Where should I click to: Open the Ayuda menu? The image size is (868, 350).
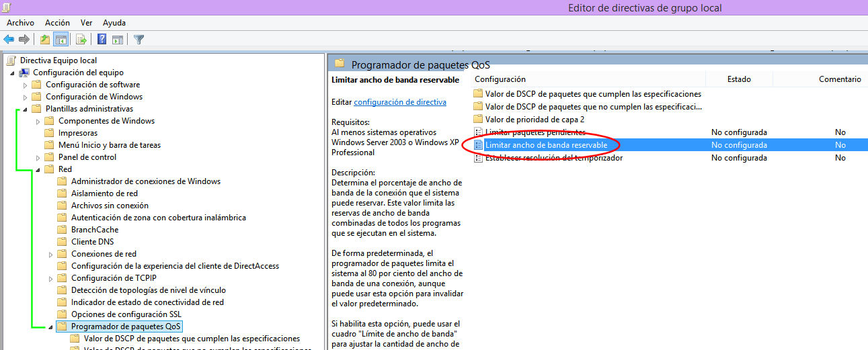point(114,22)
